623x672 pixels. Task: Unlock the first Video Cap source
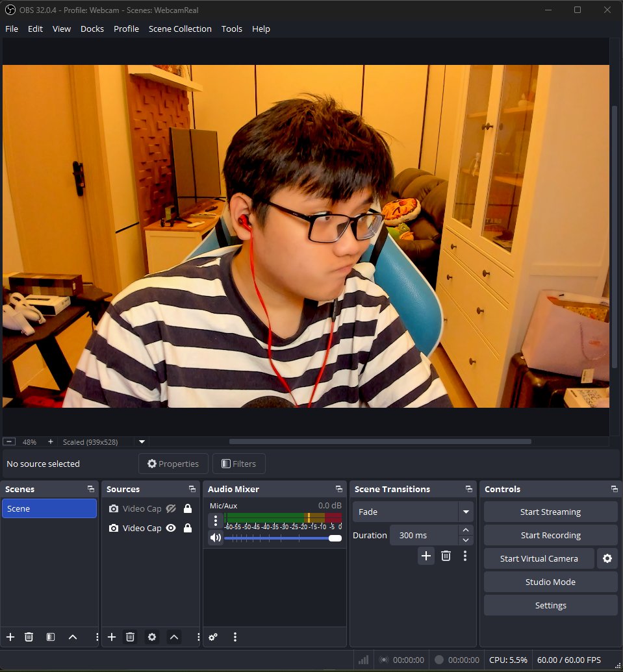pyautogui.click(x=188, y=509)
